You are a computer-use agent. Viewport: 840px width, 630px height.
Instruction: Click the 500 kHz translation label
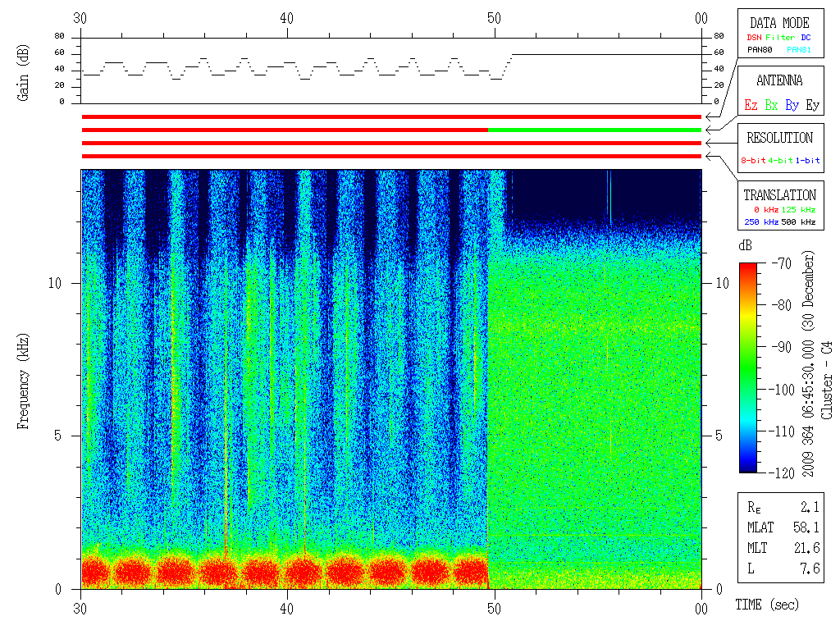click(x=798, y=221)
